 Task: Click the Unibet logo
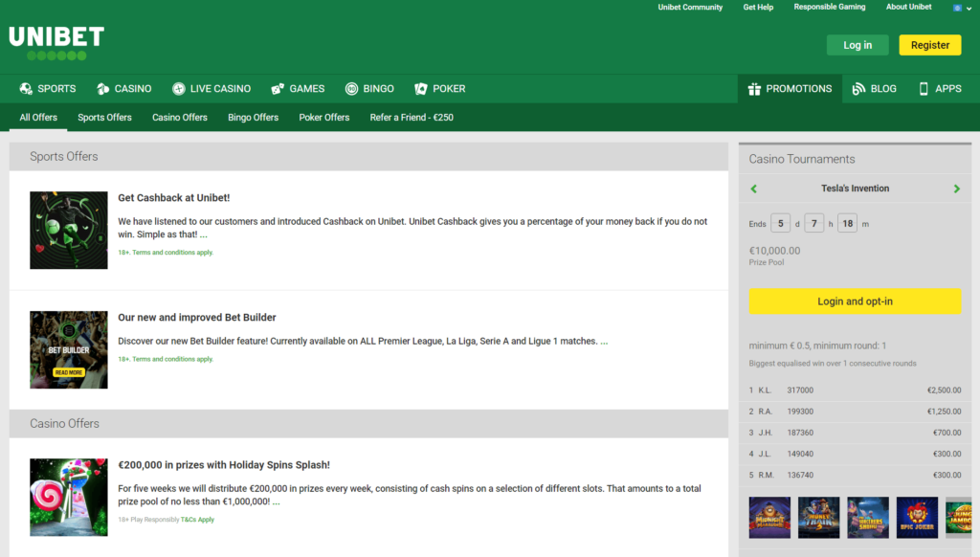[56, 43]
